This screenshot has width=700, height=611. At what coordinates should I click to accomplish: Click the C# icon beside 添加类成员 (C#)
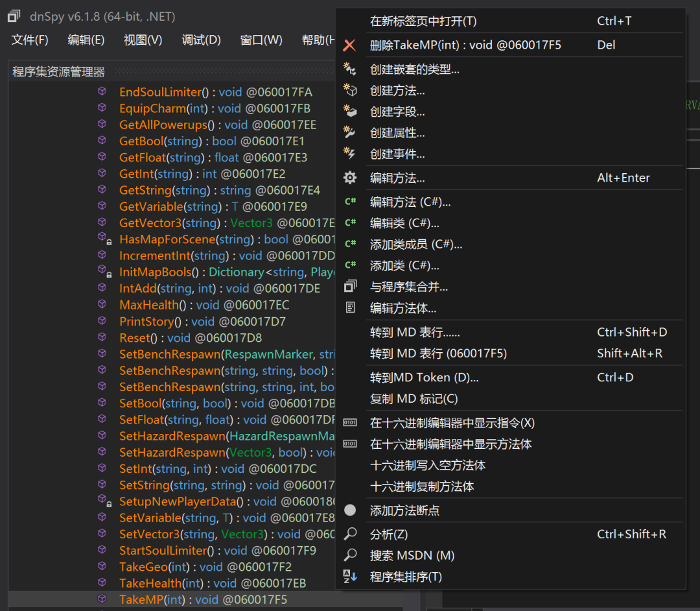click(x=350, y=244)
